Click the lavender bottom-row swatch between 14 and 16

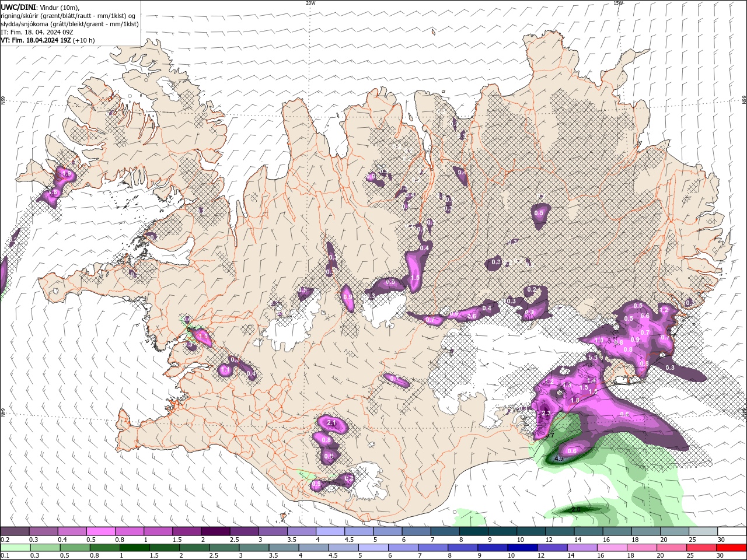pyautogui.click(x=581, y=548)
